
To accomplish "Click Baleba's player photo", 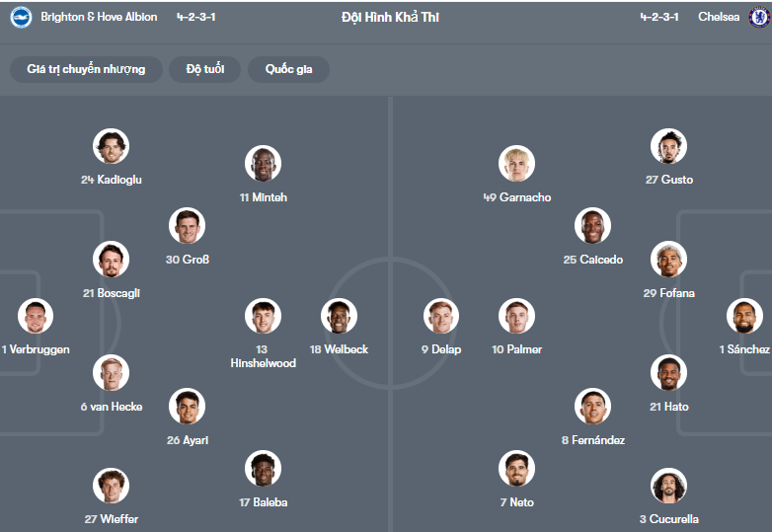I will 263,469.
